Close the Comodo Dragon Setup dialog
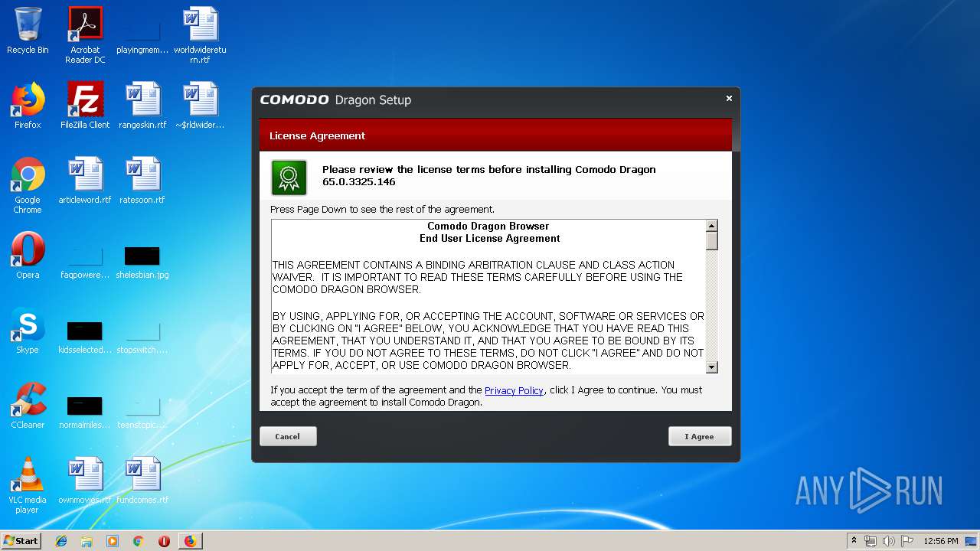 pos(729,98)
